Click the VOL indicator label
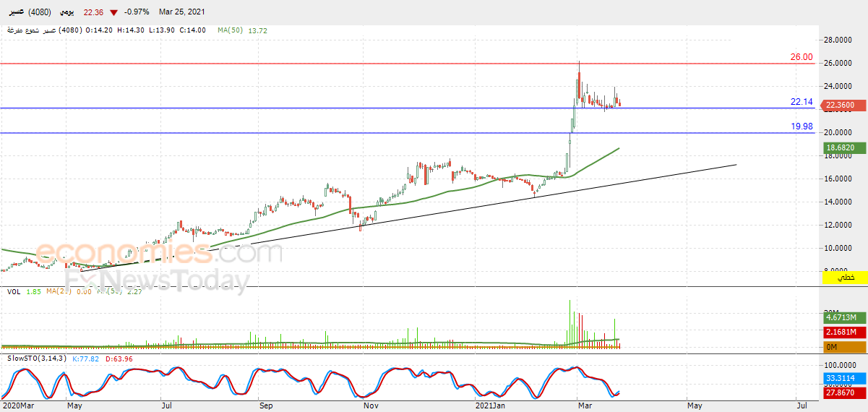This screenshot has width=868, height=412. pyautogui.click(x=14, y=291)
